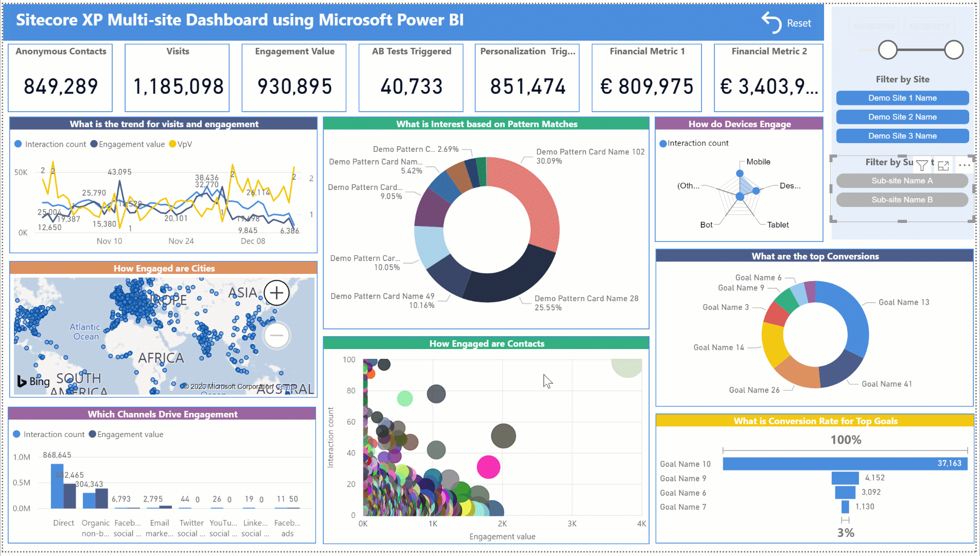Click Financial Metric 1 value € 809,975
980x556 pixels.
646,86
